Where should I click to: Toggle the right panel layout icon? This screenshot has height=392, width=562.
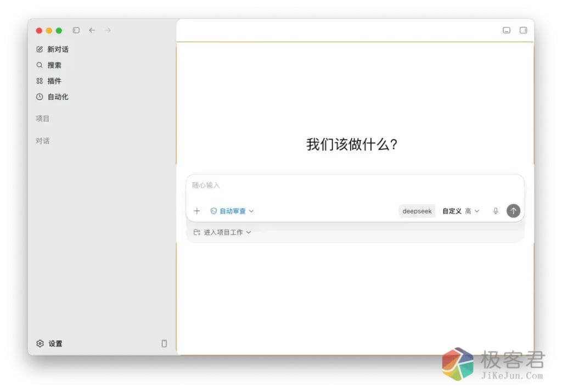click(x=523, y=31)
